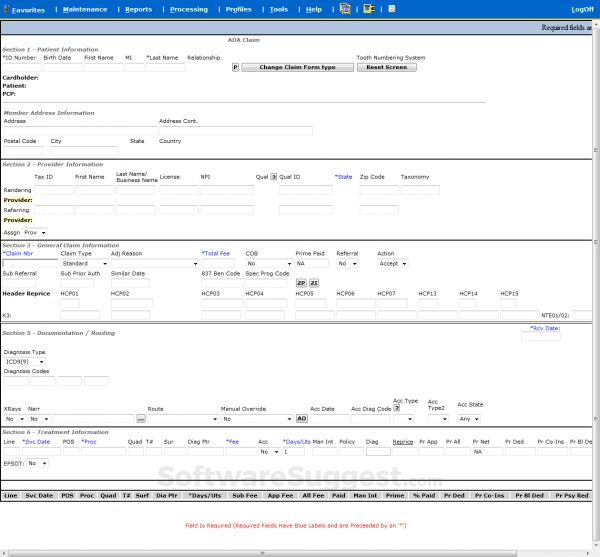This screenshot has height=557, width=600.
Task: Click the Claim Nbr input field
Action: click(x=29, y=264)
